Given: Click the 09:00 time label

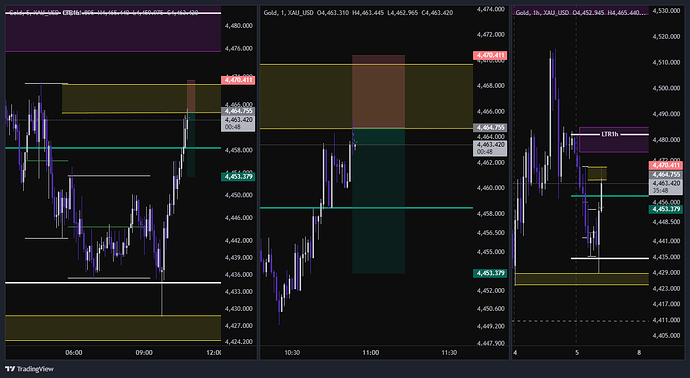Looking at the screenshot, I should [x=144, y=352].
